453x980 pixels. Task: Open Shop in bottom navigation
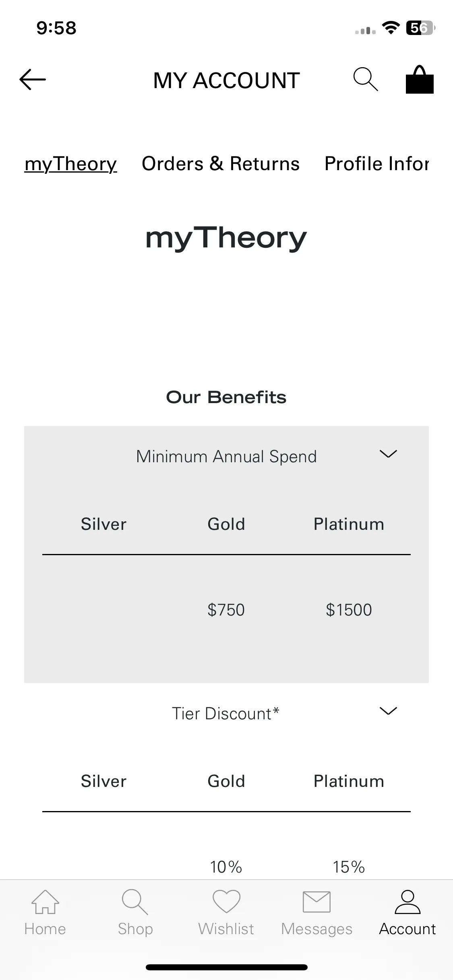pos(135,913)
